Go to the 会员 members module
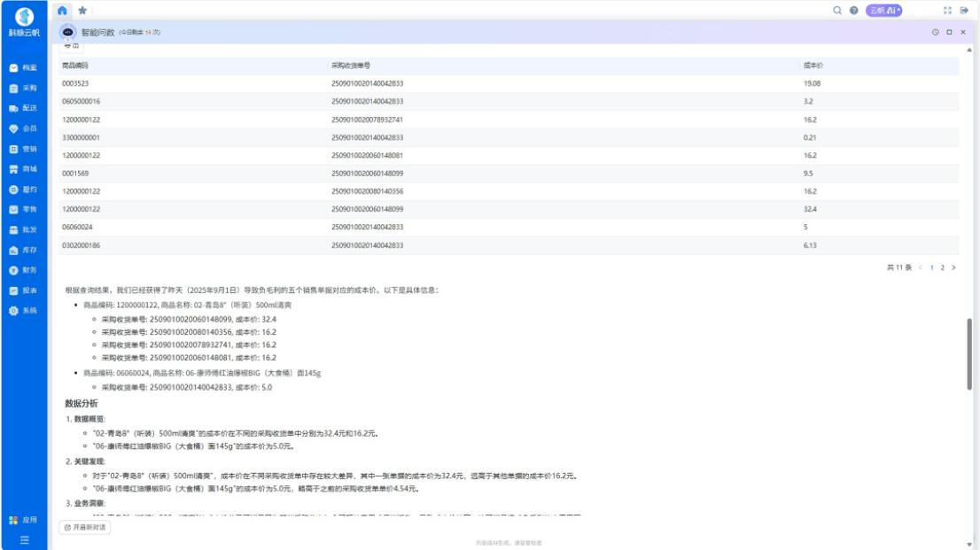 23,128
